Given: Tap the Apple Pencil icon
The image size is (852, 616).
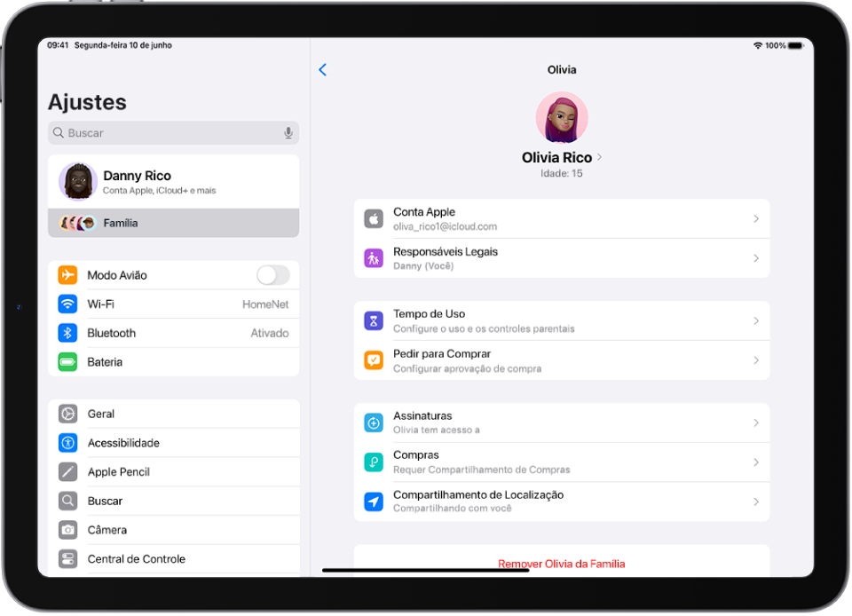Looking at the screenshot, I should point(68,472).
